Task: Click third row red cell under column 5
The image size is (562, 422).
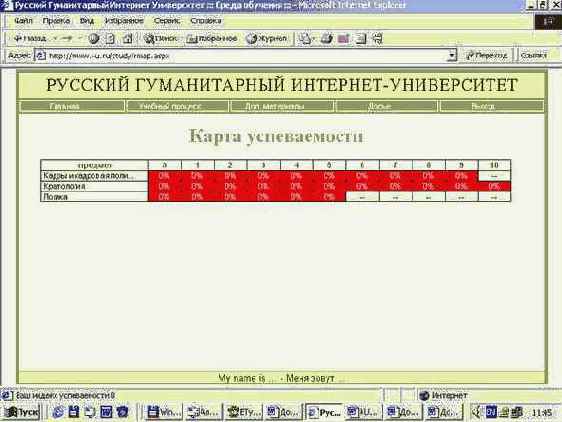Action: click(329, 196)
